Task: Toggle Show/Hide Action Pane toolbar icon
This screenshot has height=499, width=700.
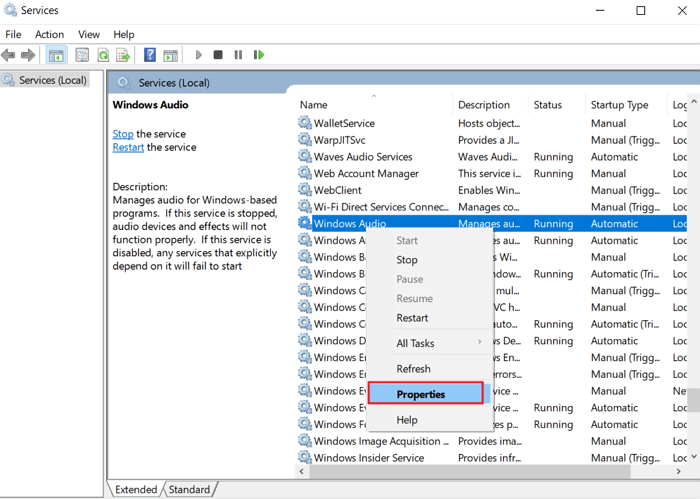Action: tap(171, 55)
